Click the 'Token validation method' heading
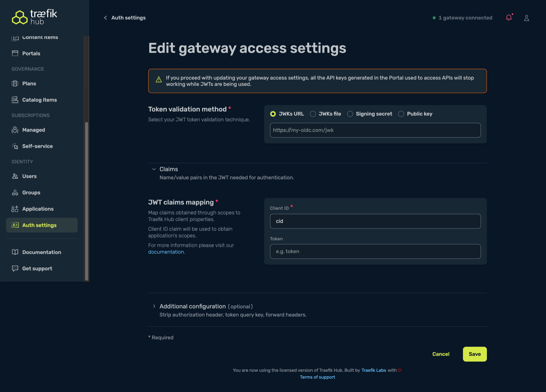This screenshot has width=546, height=392. [187, 109]
